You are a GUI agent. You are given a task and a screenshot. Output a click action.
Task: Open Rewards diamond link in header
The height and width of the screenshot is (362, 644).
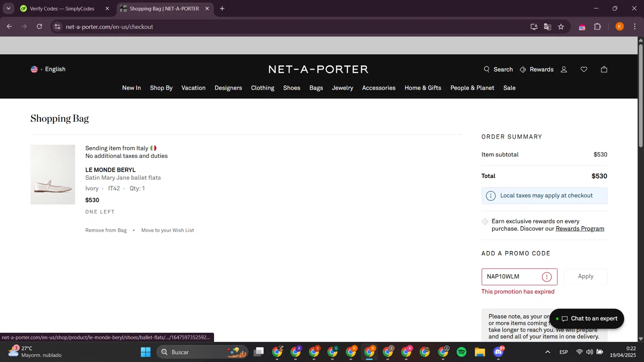(537, 69)
